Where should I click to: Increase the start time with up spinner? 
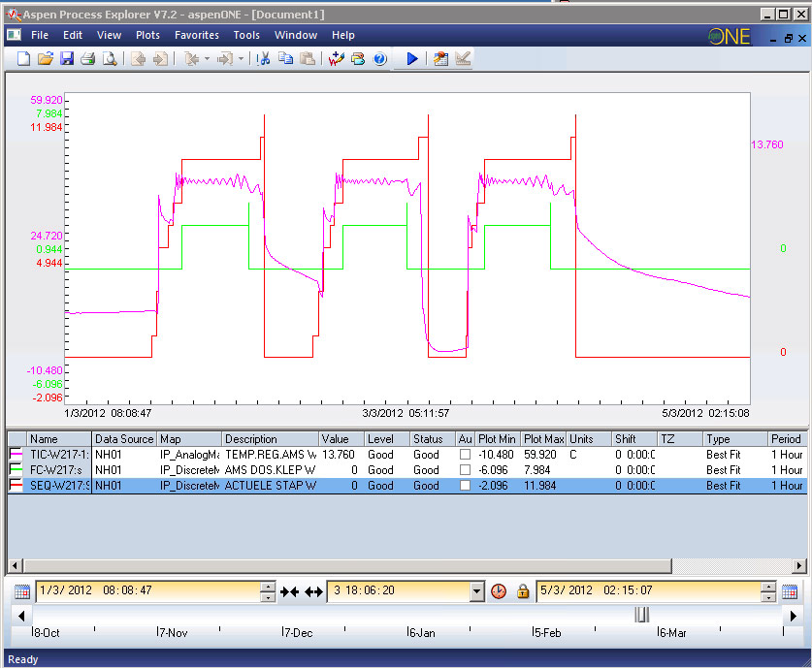click(x=267, y=587)
